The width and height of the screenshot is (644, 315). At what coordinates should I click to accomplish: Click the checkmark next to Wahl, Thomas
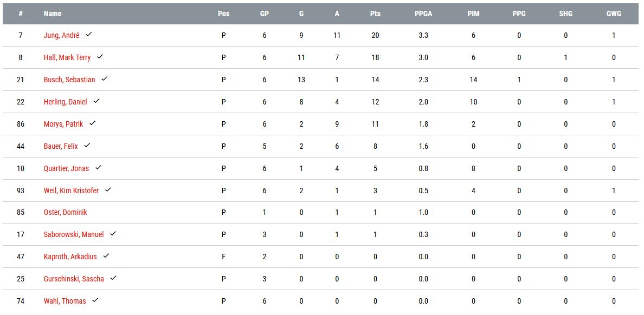(95, 300)
